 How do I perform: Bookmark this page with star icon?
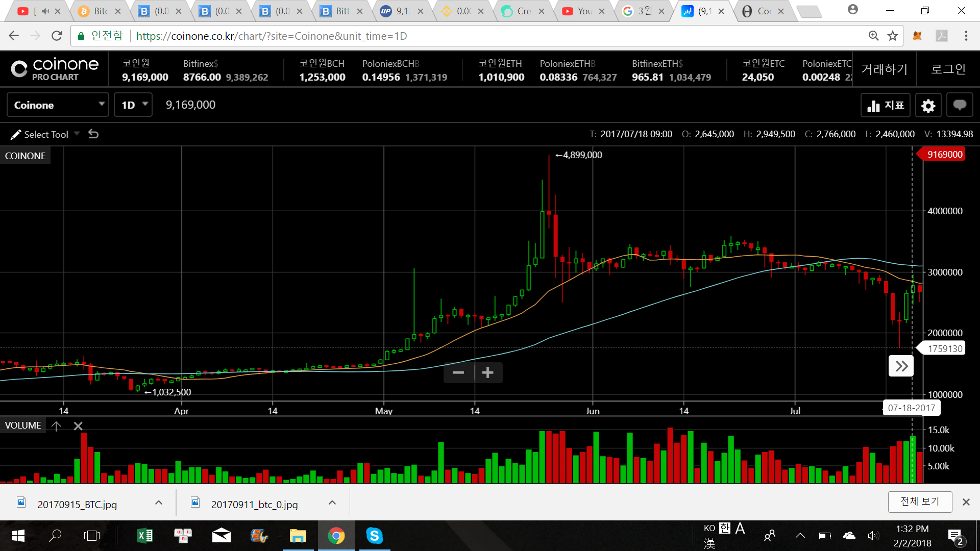[x=893, y=36]
